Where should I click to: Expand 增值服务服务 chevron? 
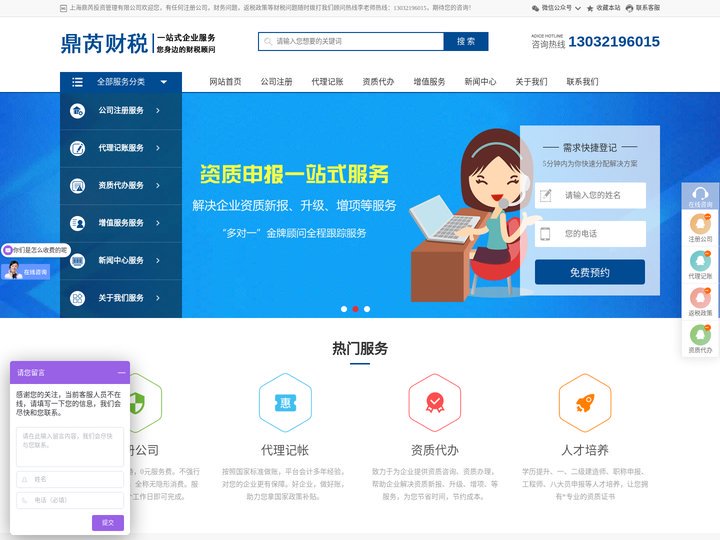tap(158, 223)
